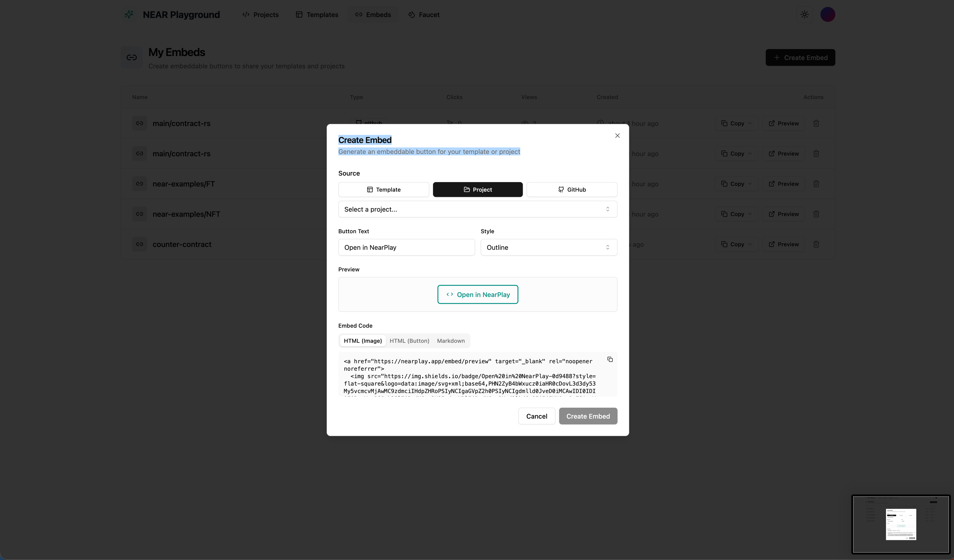
Task: Click the counter-contract row name
Action: pyautogui.click(x=182, y=244)
